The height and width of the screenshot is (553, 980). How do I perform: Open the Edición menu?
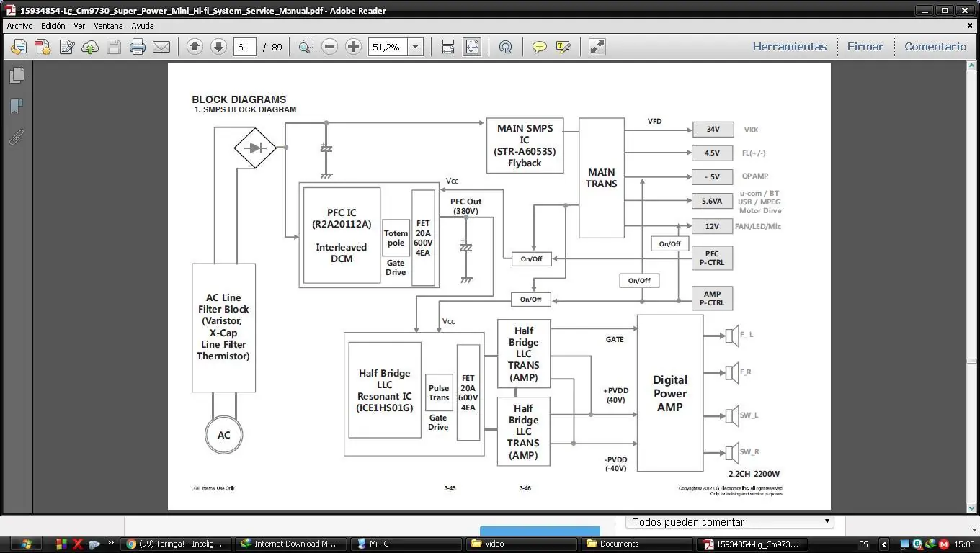coord(53,26)
